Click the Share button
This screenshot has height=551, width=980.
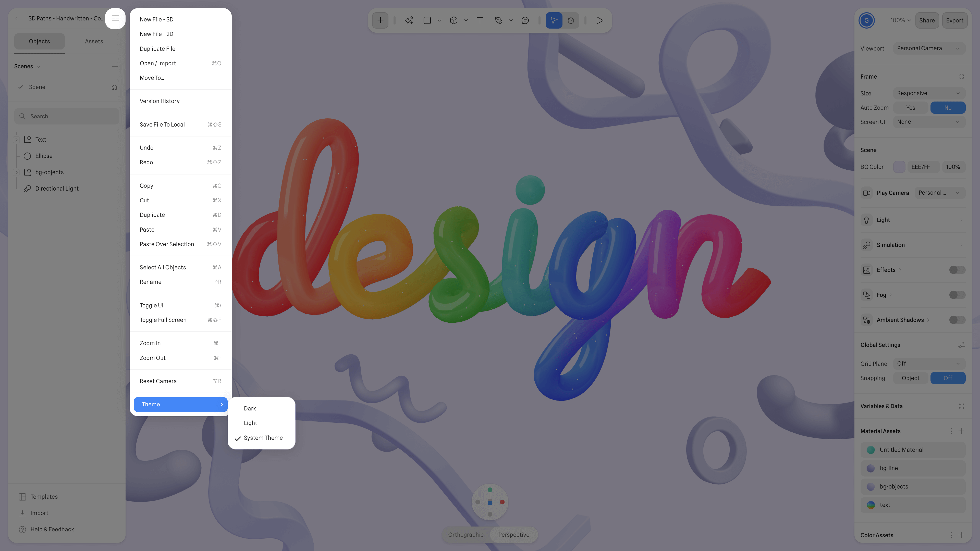[927, 20]
